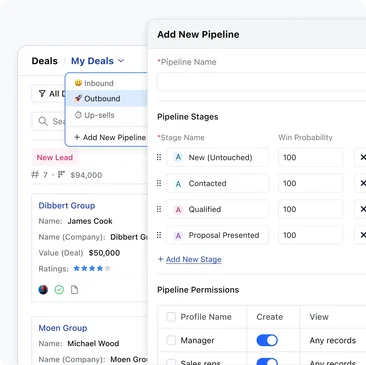The width and height of the screenshot is (366, 365).
Task: Click drag handle for Qualified stage
Action: pyautogui.click(x=159, y=209)
